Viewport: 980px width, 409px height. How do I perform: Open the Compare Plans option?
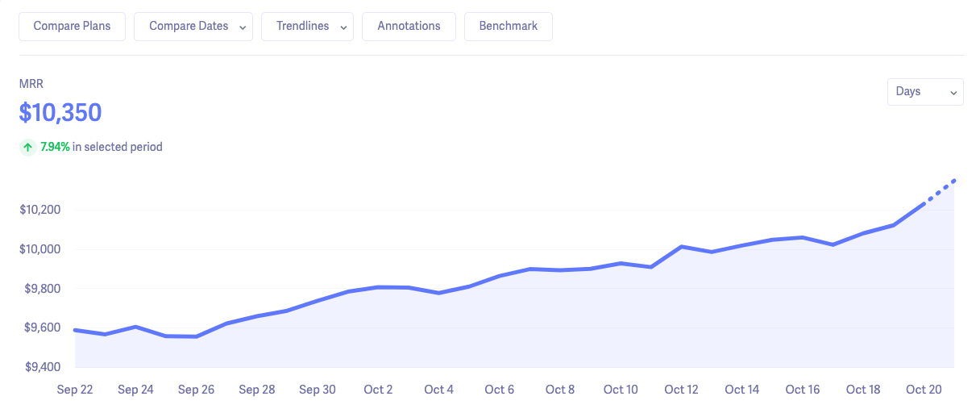(x=73, y=26)
